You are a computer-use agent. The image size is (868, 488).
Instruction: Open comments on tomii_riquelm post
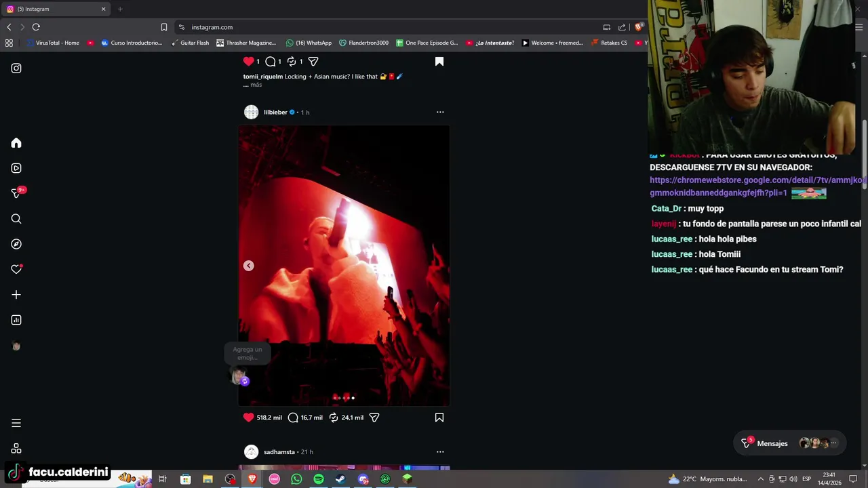(x=271, y=61)
